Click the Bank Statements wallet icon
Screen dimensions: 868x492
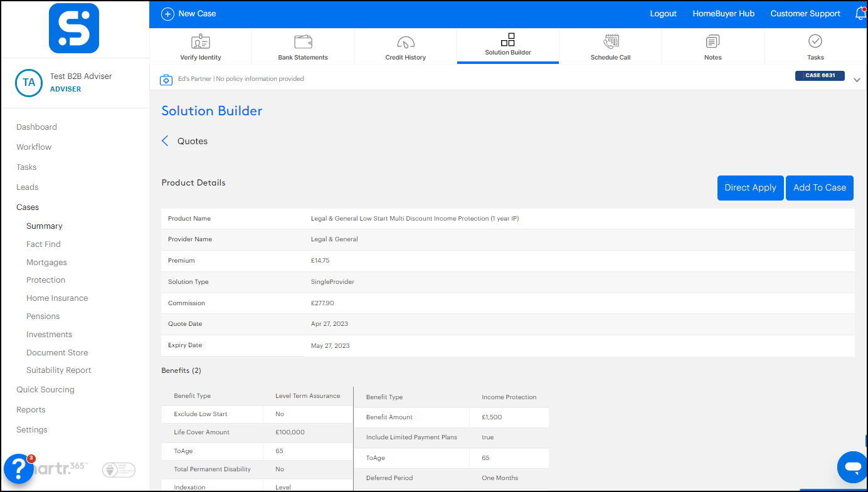pyautogui.click(x=303, y=42)
